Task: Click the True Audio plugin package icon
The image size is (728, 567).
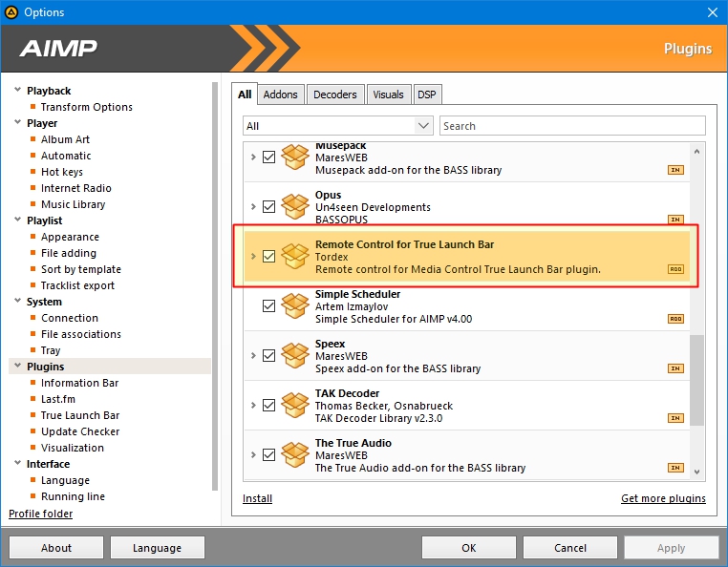Action: (294, 455)
